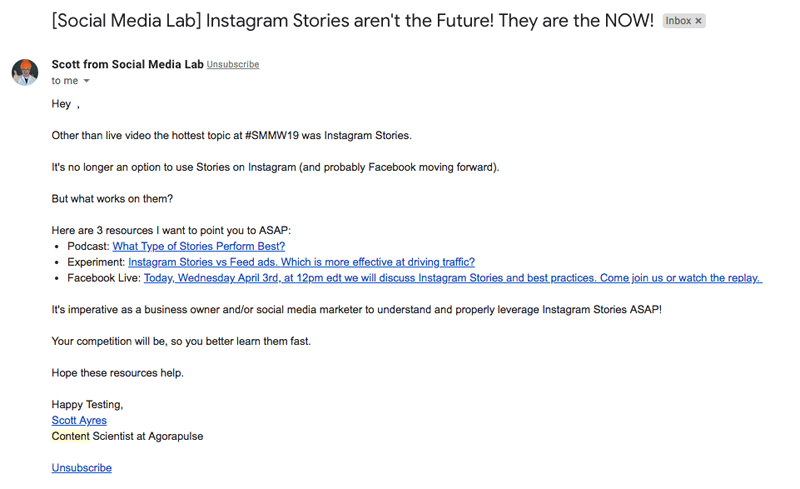Viewport: 800px width, 489px height.
Task: Open the Scott Ayres signature link
Action: point(79,420)
